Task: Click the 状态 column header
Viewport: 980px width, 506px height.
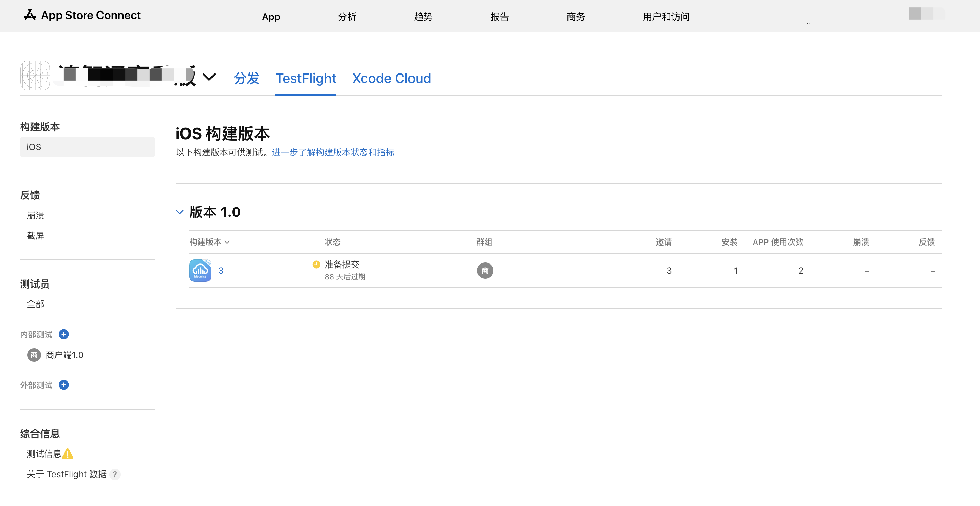Action: tap(333, 242)
